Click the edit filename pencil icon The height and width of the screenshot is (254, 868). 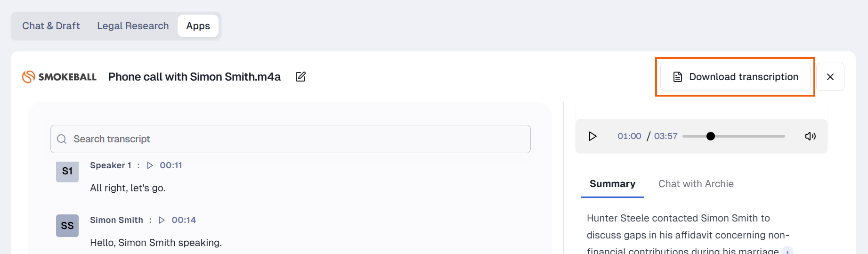300,77
